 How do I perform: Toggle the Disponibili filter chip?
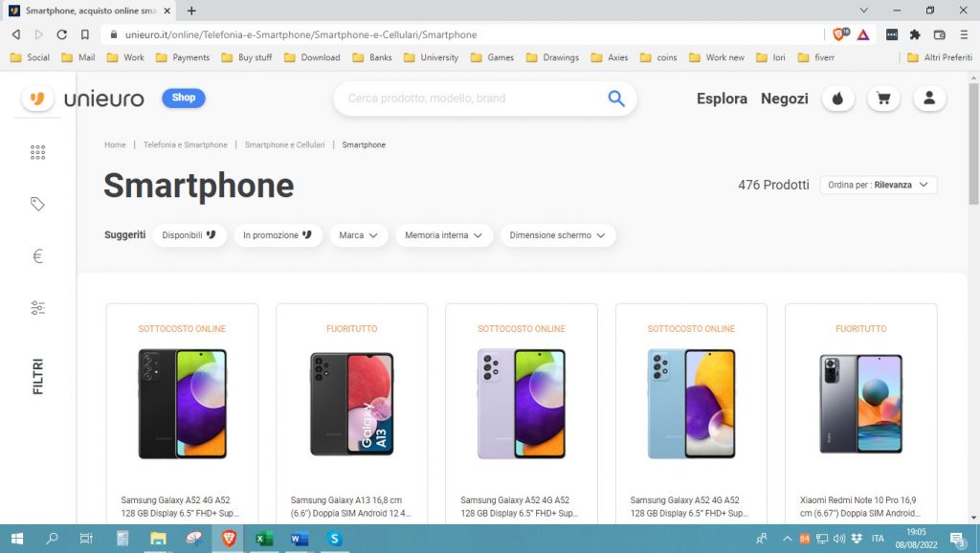[x=189, y=235]
